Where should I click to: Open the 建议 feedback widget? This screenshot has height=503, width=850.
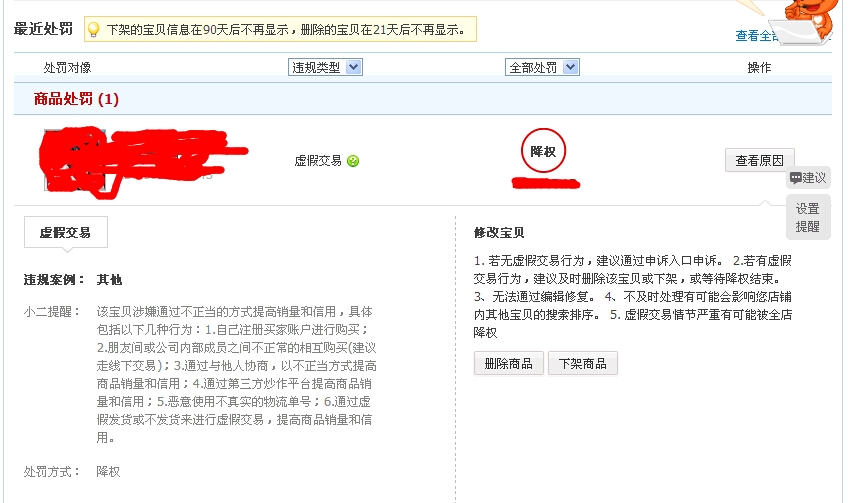click(x=808, y=178)
